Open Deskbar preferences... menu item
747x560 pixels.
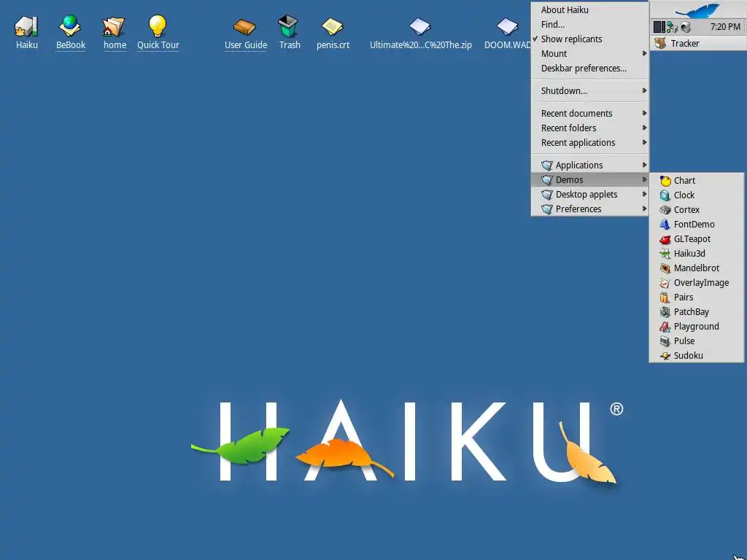tap(589, 69)
